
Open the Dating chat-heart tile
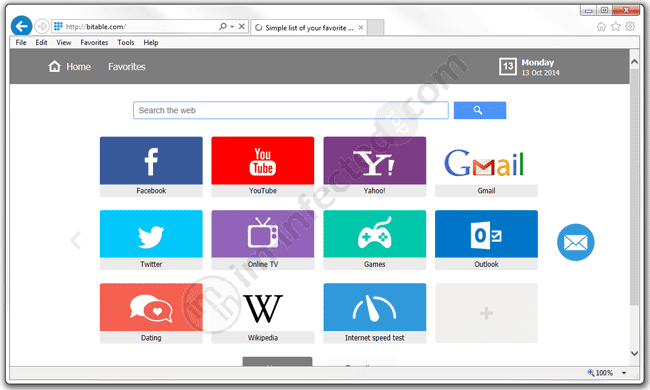[151, 313]
